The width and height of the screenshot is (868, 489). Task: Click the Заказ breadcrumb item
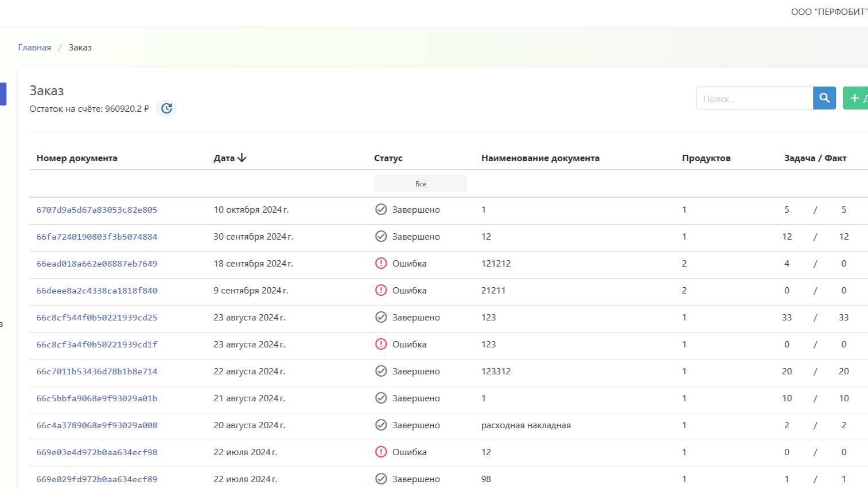point(80,48)
